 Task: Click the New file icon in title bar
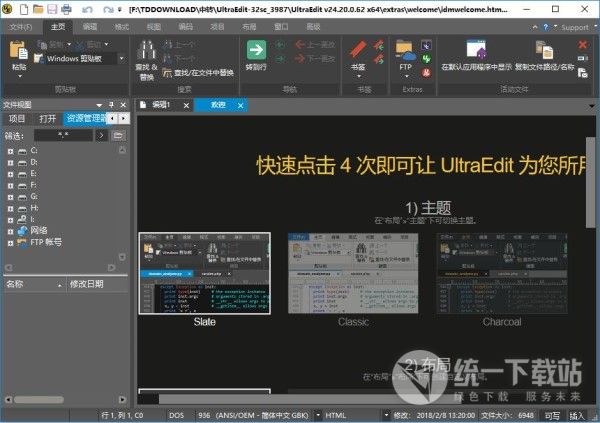click(24, 9)
